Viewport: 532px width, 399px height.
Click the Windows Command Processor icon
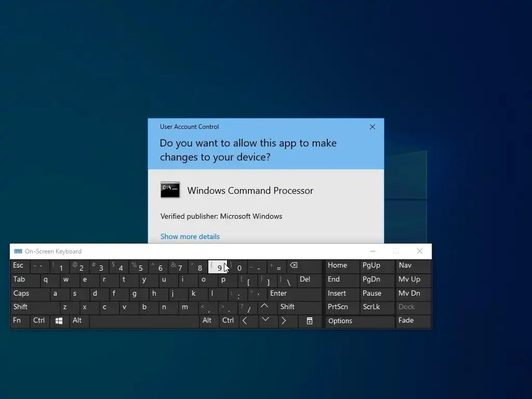[x=170, y=190]
